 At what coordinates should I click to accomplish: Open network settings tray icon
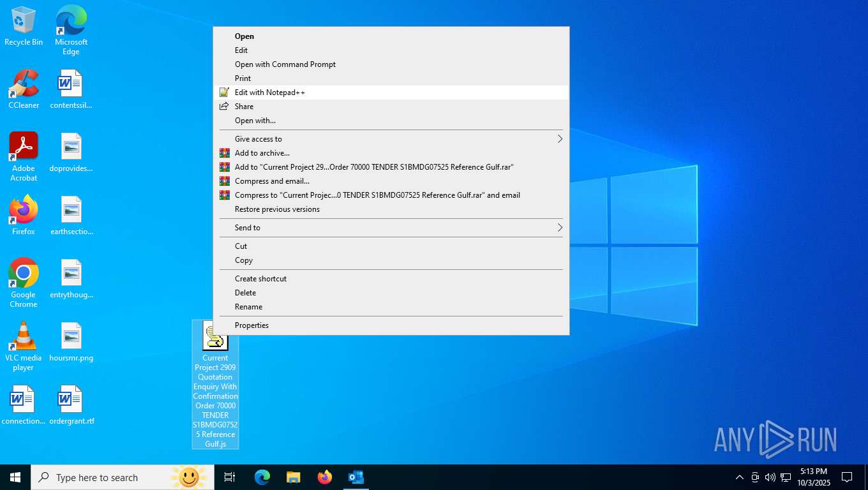786,477
